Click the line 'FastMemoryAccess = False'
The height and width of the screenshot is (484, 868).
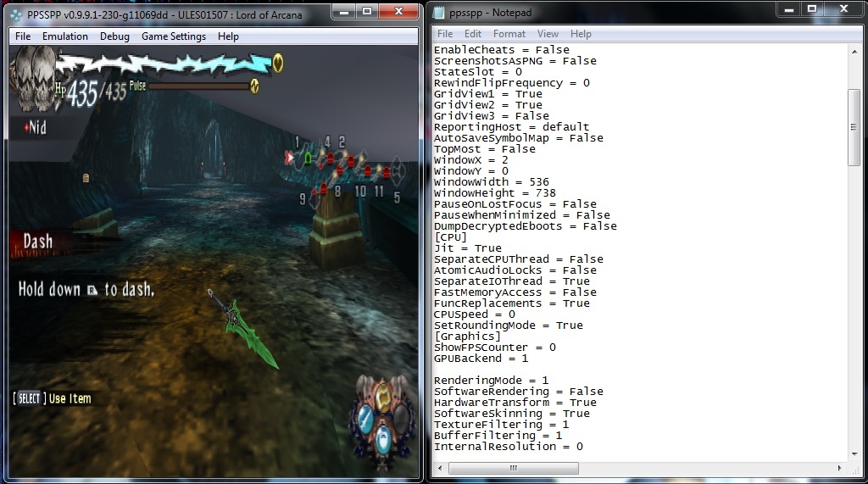coord(515,292)
